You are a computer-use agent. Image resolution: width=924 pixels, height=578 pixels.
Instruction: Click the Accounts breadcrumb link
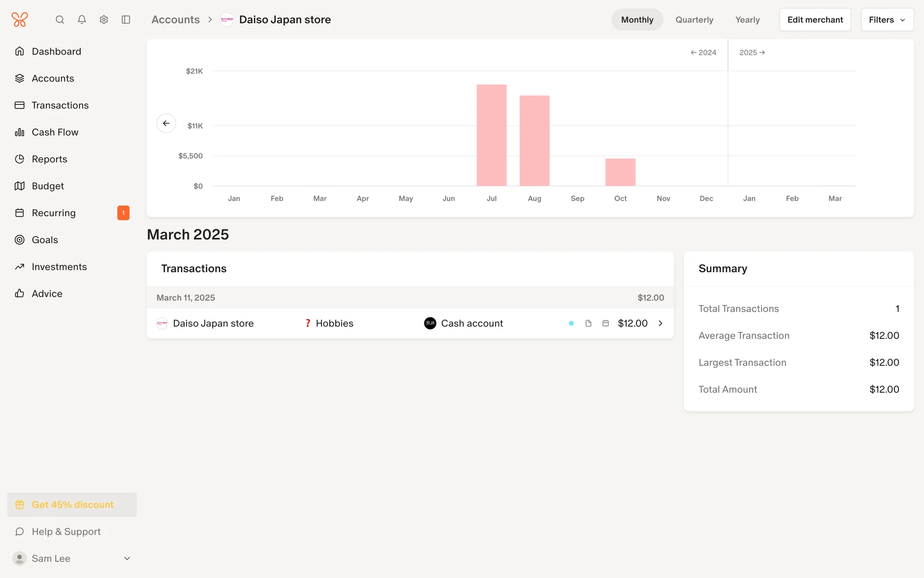coord(175,20)
